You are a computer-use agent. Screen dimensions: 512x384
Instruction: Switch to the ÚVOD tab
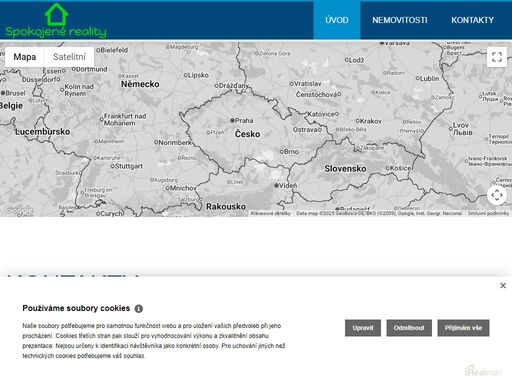(x=337, y=20)
